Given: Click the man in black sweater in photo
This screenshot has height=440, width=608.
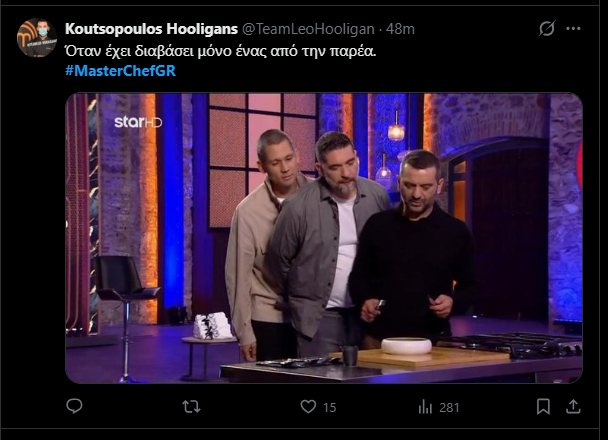Looking at the screenshot, I should tap(415, 248).
